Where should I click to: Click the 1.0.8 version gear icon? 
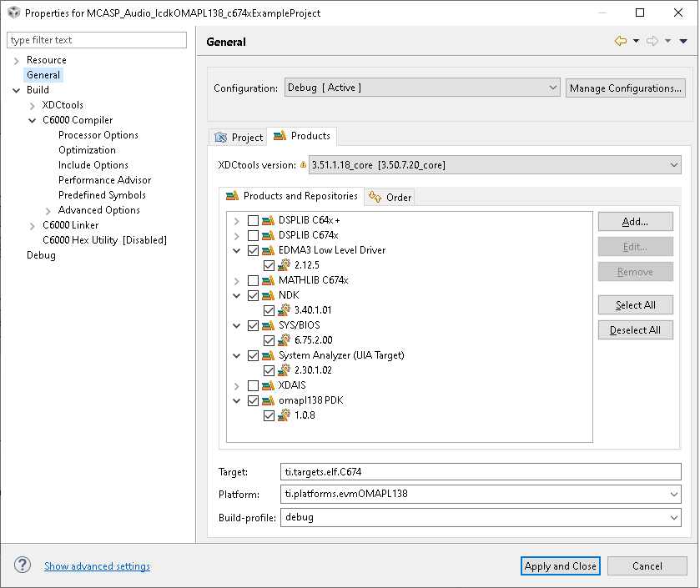coord(285,415)
